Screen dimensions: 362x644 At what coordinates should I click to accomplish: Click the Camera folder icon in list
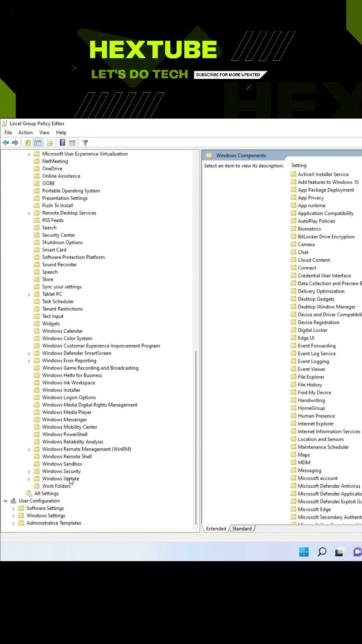click(294, 244)
